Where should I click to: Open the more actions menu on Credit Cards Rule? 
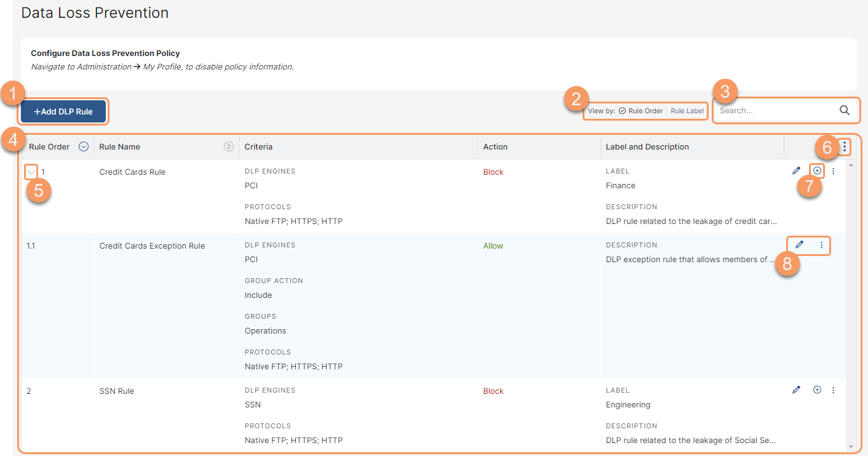pyautogui.click(x=833, y=170)
